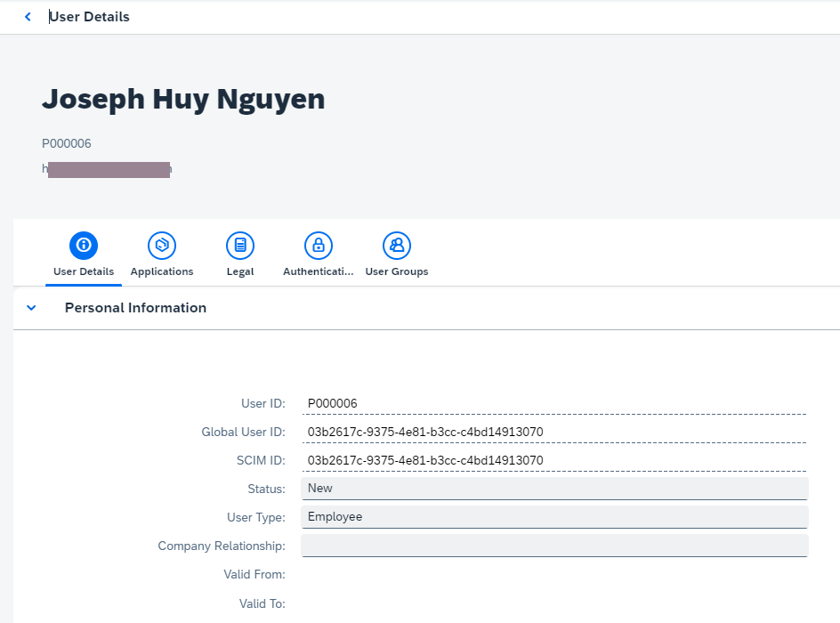Open the Authentication padlock icon
The height and width of the screenshot is (623, 840).
(319, 245)
